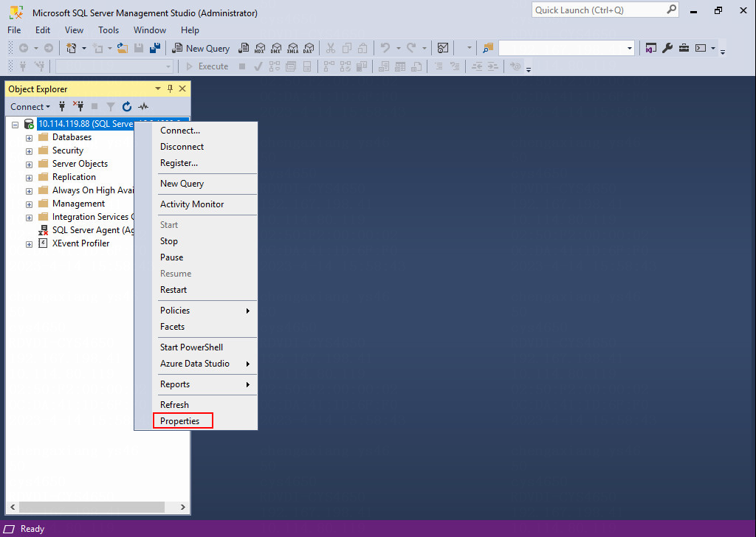The width and height of the screenshot is (756, 537).
Task: Expand the XEvent Profiler node
Action: [x=29, y=244]
